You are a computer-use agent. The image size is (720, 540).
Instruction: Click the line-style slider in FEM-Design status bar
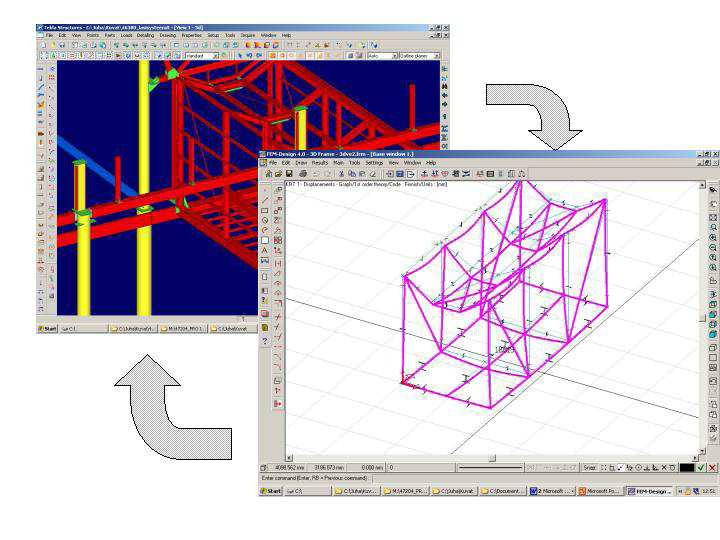(x=490, y=467)
